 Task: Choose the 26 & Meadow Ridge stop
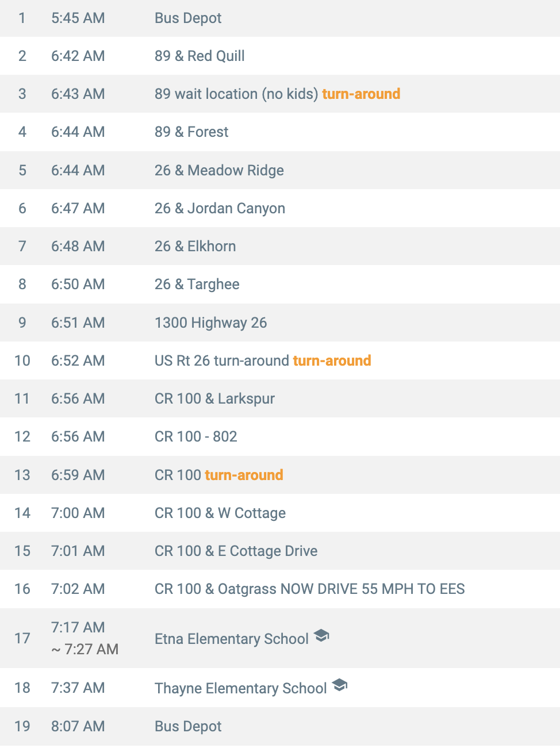coord(280,170)
